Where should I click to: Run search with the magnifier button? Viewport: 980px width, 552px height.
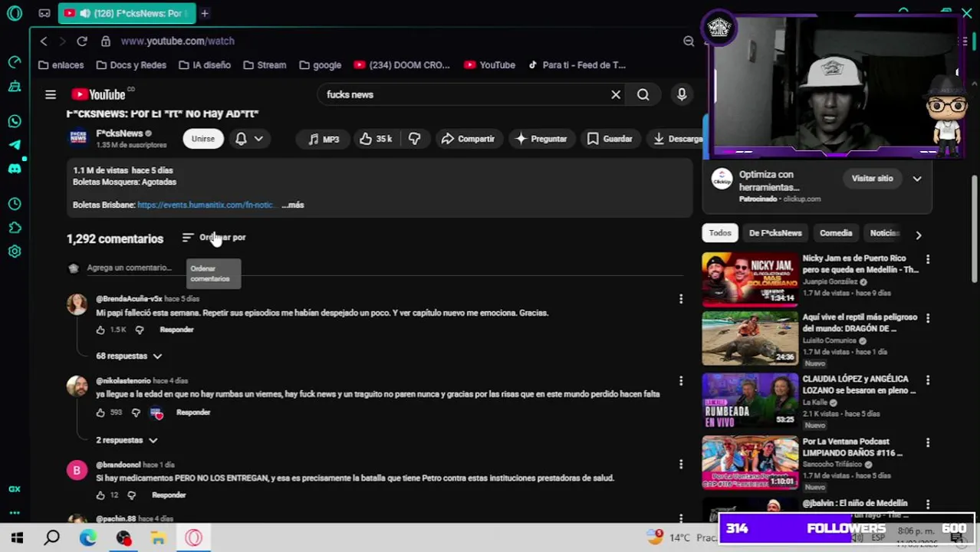tap(643, 94)
